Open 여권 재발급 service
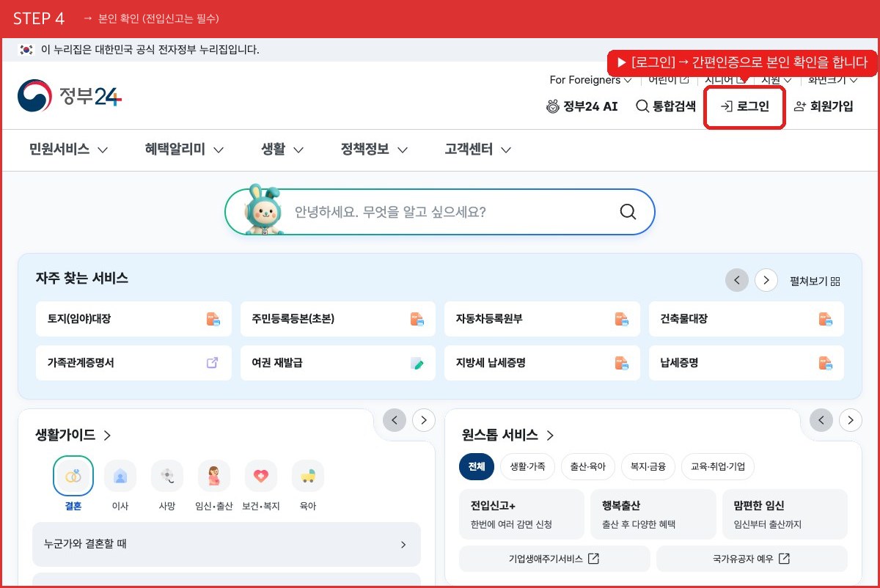Screen dimensions: 880x588 (x=338, y=362)
